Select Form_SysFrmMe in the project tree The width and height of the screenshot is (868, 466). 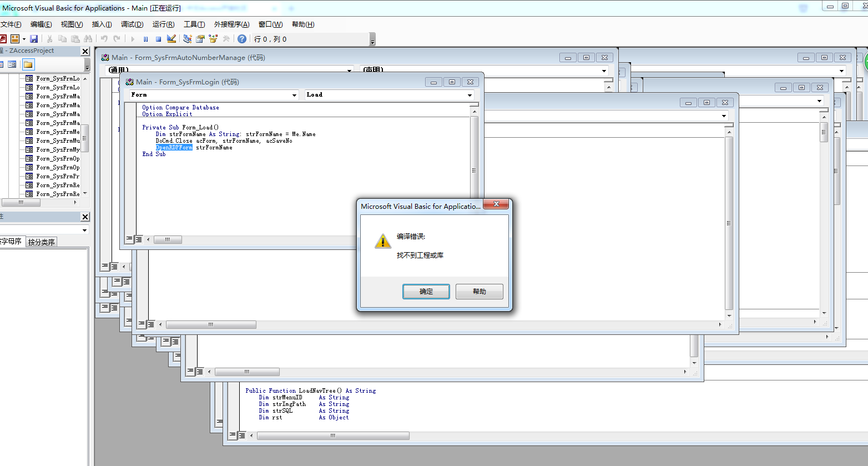tap(58, 132)
